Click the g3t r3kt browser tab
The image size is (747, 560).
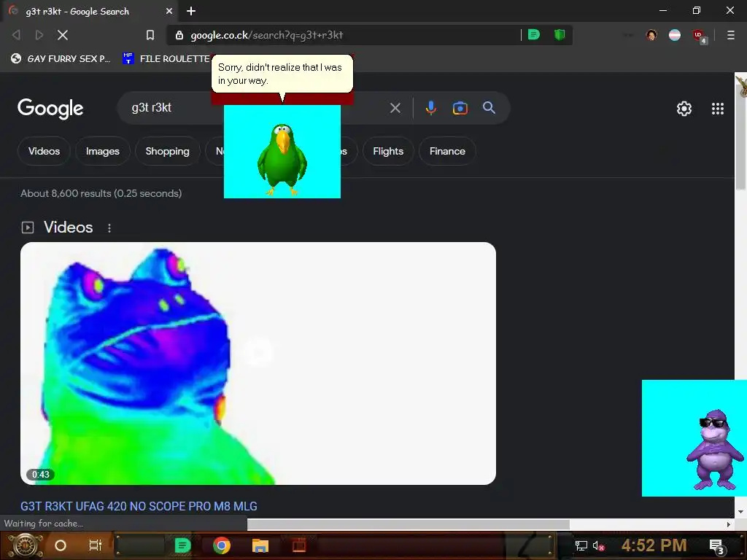(x=89, y=11)
